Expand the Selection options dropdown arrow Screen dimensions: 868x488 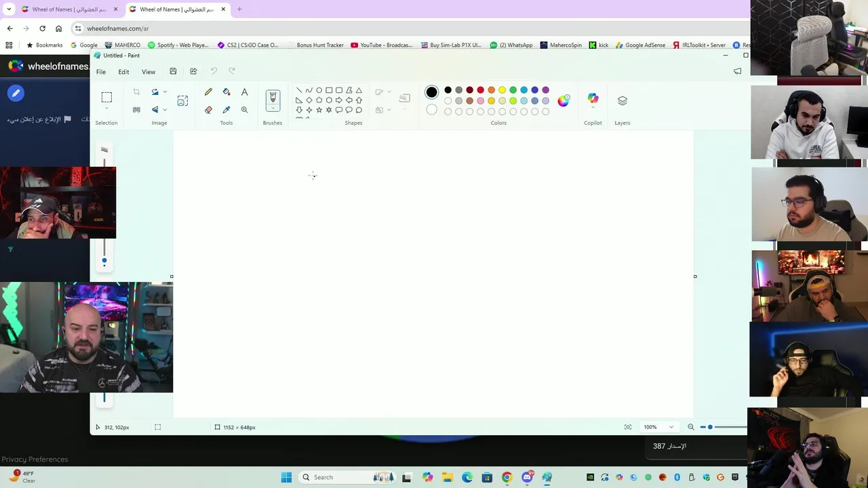[106, 109]
